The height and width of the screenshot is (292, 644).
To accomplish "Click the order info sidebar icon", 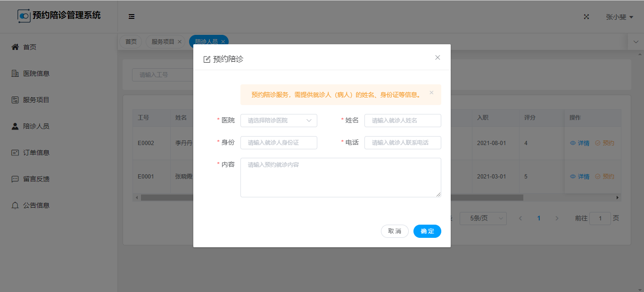I will pyautogui.click(x=15, y=153).
